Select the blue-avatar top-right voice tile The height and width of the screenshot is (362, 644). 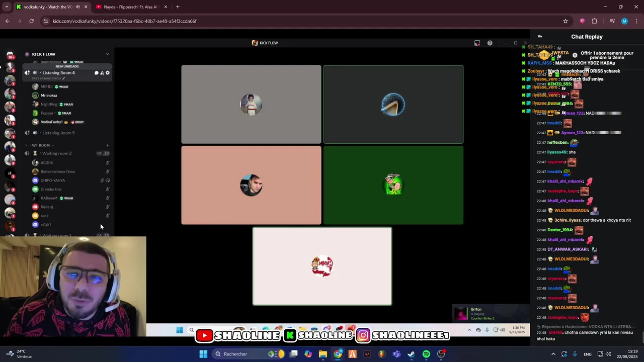[x=393, y=104]
